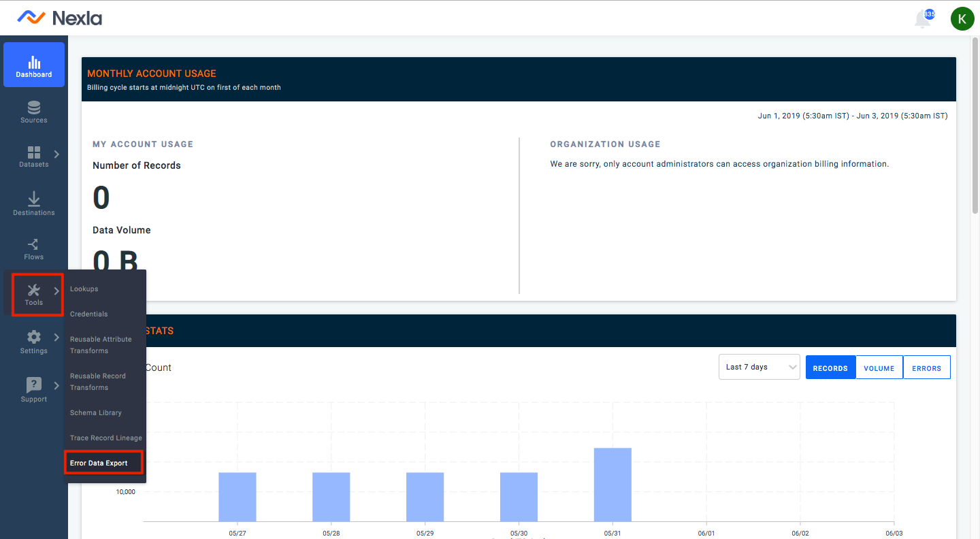Expand the Datasets submenu chevron

coord(56,154)
